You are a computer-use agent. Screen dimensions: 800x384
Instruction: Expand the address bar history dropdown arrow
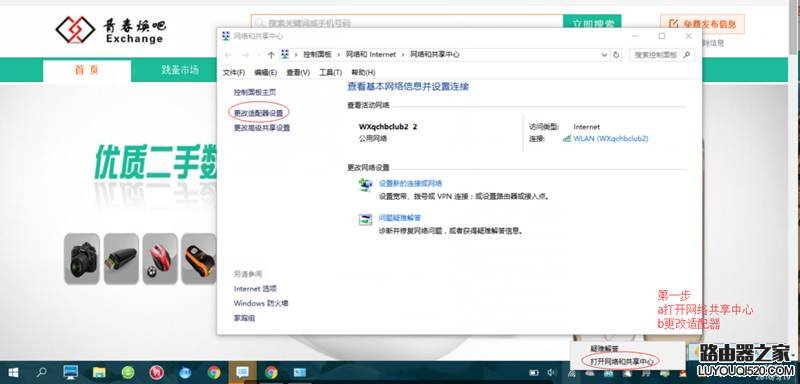click(x=605, y=55)
